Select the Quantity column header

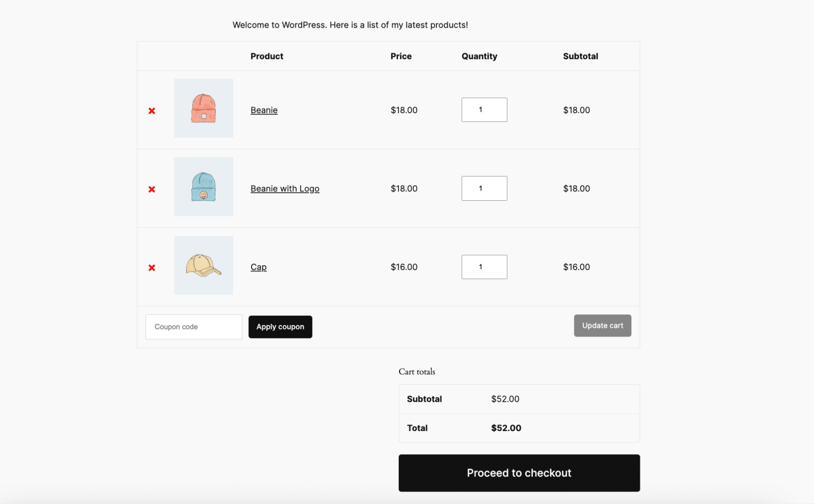coord(480,56)
